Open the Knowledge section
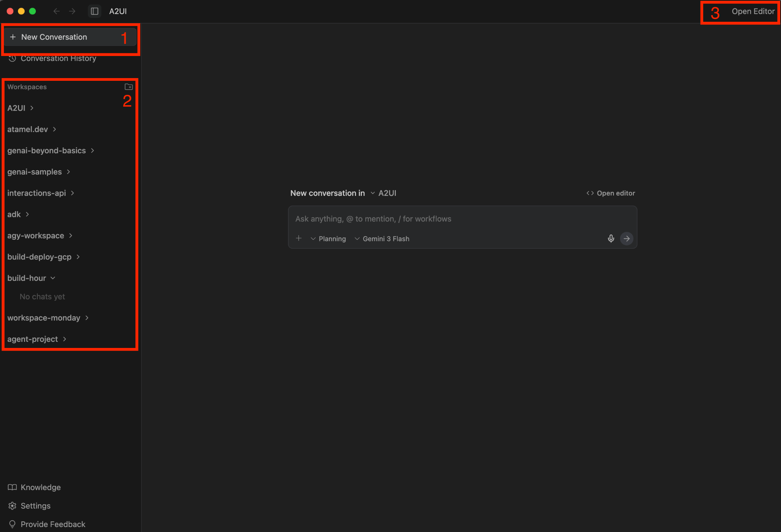The image size is (781, 532). 40,487
